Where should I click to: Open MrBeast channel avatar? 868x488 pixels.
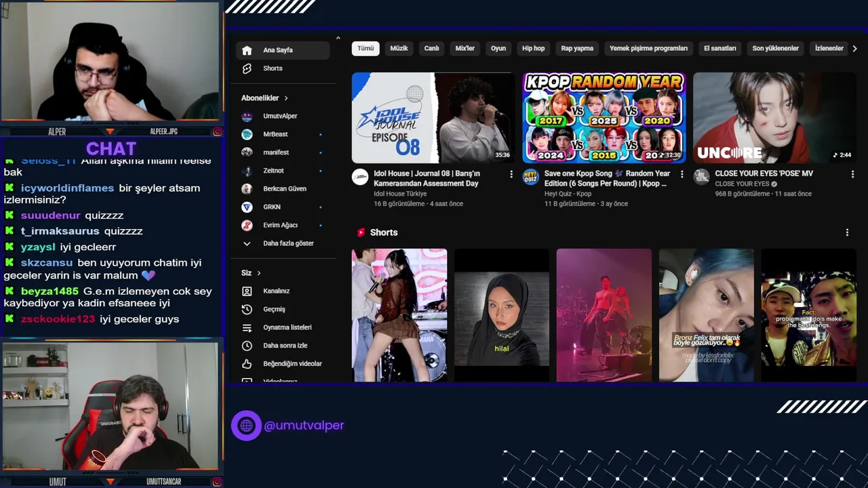(x=247, y=134)
